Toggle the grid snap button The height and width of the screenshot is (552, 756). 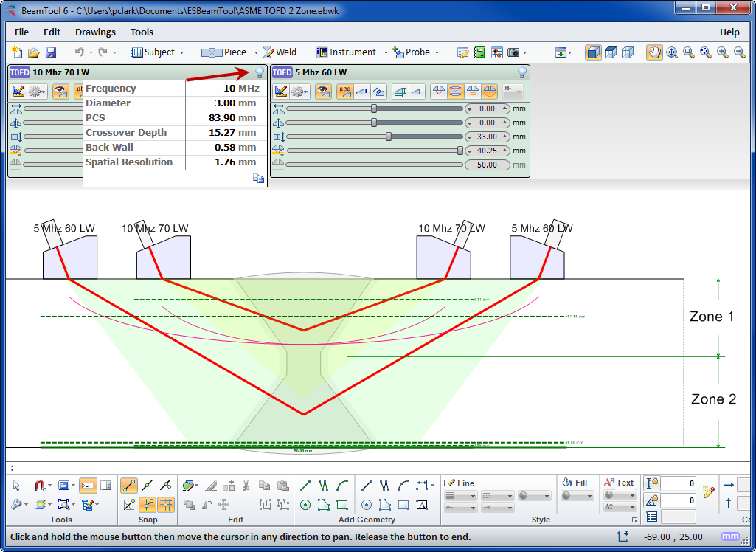pos(166,505)
